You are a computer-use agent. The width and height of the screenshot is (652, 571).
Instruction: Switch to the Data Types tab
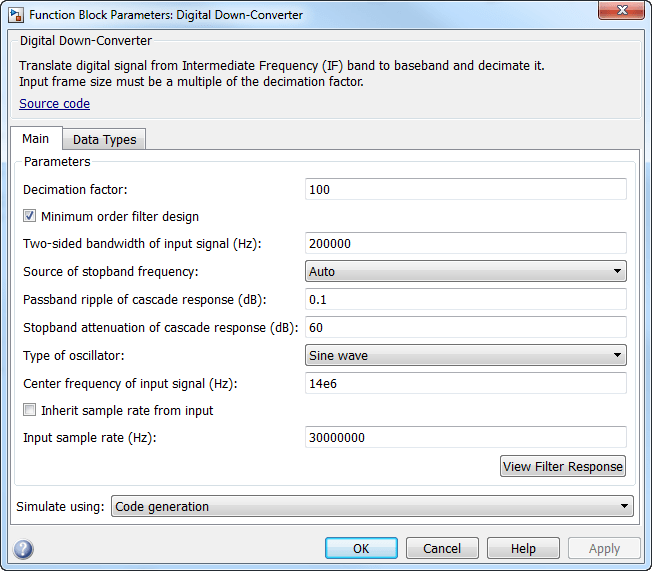coord(105,139)
